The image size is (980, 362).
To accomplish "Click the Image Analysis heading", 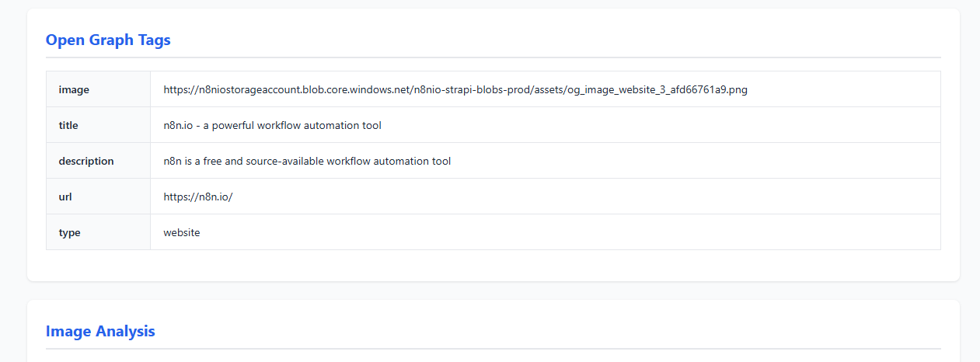I will 100,331.
